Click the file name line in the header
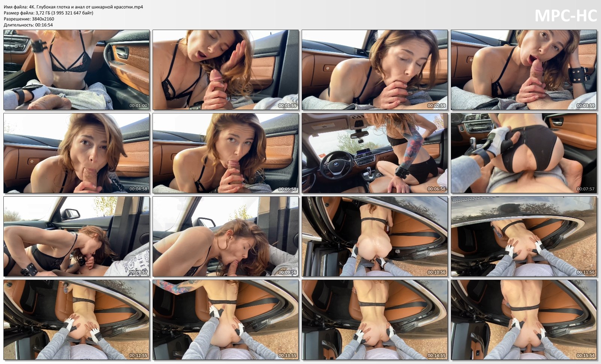 pyautogui.click(x=73, y=7)
